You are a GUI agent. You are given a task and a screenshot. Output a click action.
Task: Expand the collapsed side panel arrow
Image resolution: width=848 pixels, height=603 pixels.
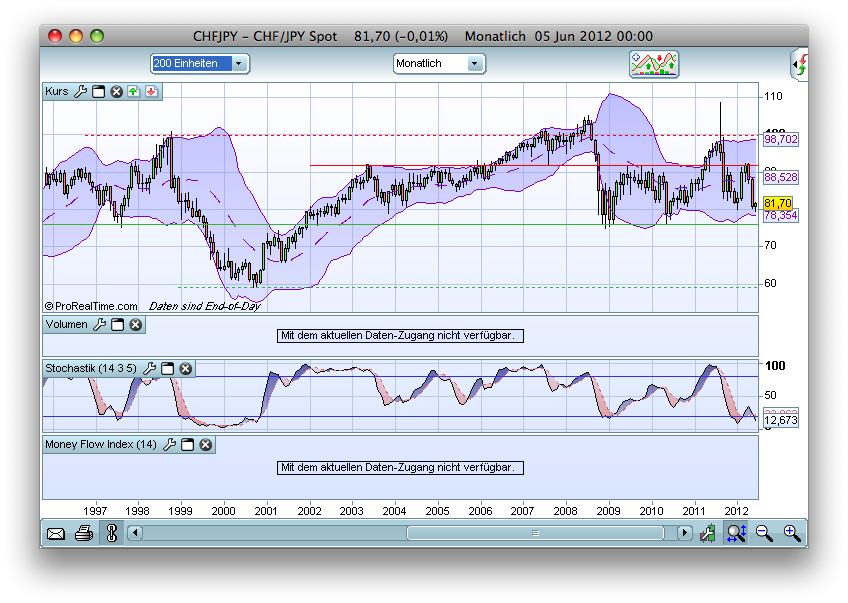799,64
